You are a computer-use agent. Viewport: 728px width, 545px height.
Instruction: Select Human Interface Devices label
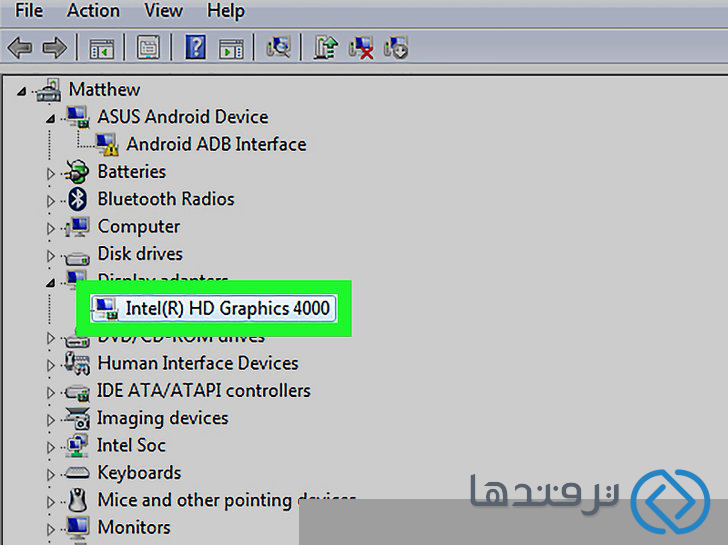[198, 363]
